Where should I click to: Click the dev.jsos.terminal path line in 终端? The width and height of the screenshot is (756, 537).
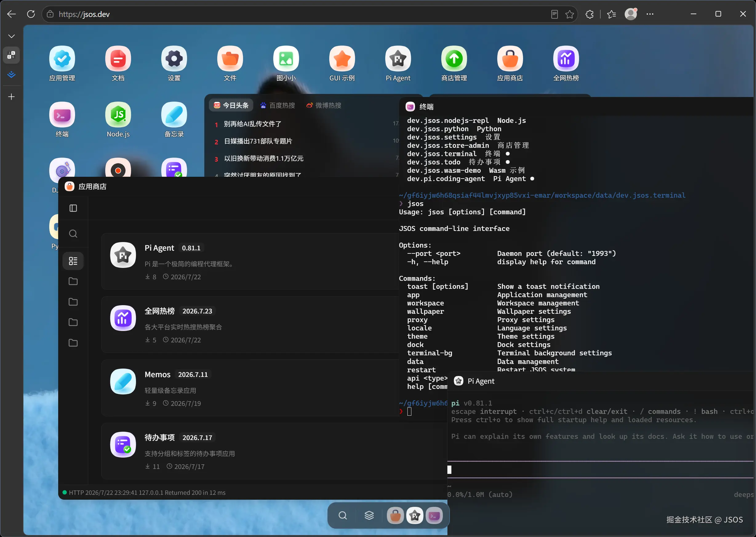542,195
